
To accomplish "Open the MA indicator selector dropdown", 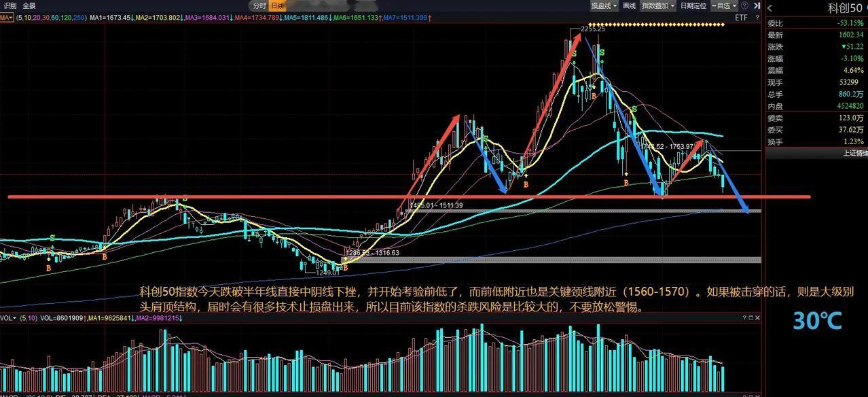I will click(7, 17).
